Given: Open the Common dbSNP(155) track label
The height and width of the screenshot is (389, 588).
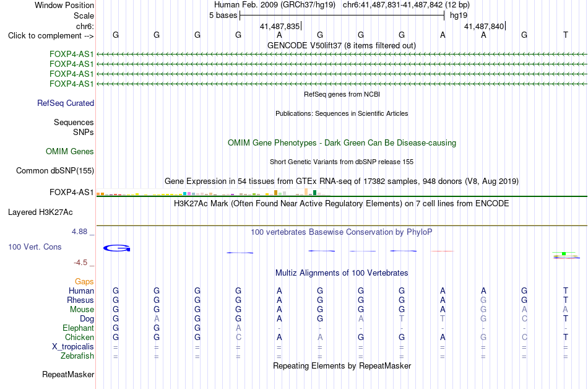Looking at the screenshot, I should click(55, 171).
